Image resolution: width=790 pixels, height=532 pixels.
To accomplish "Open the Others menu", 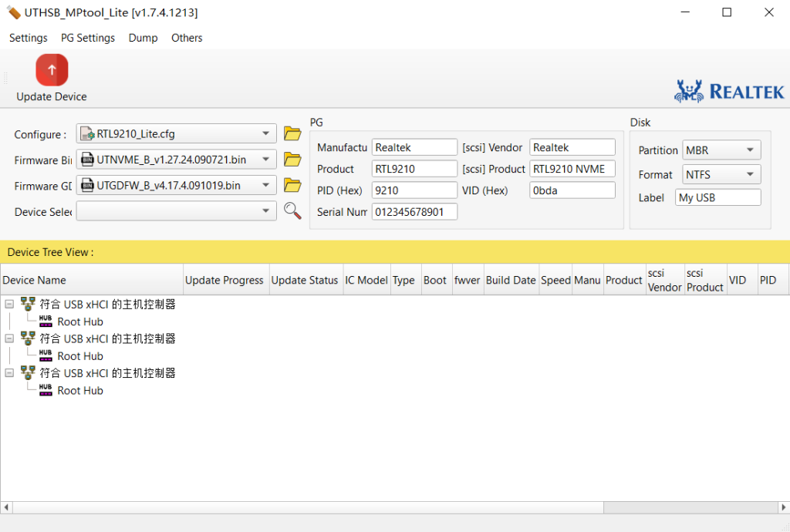I will [x=187, y=38].
